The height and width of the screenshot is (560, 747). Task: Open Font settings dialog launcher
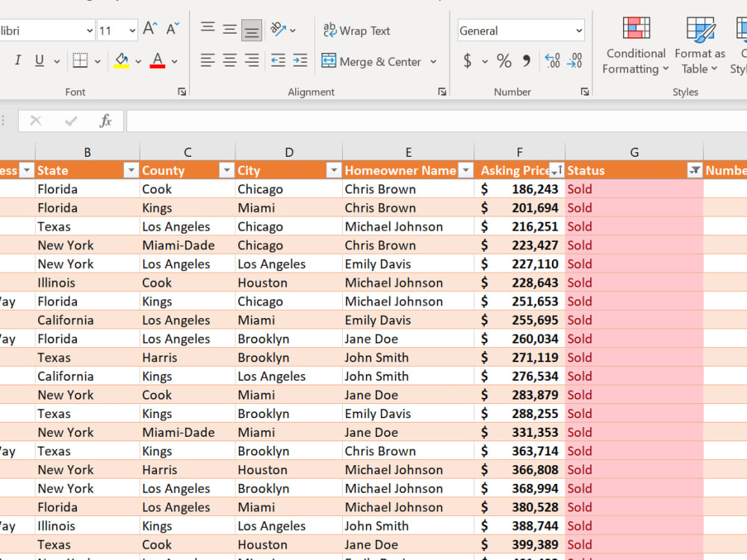click(182, 91)
